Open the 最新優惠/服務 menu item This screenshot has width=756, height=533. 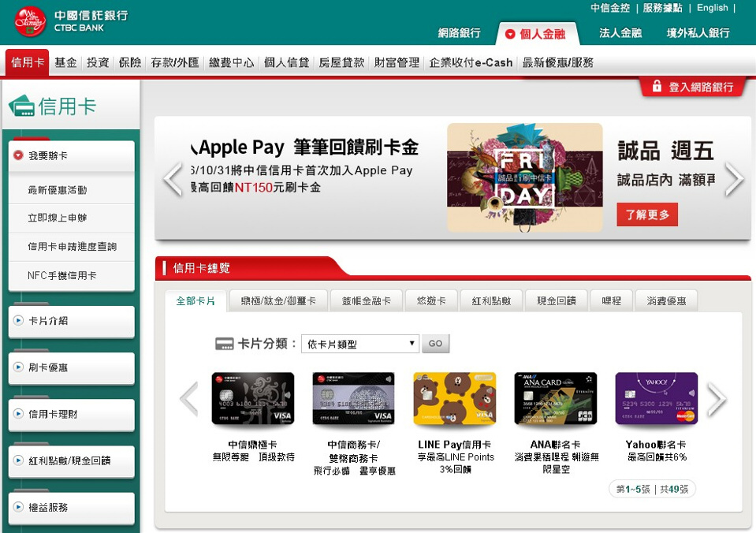pyautogui.click(x=558, y=62)
